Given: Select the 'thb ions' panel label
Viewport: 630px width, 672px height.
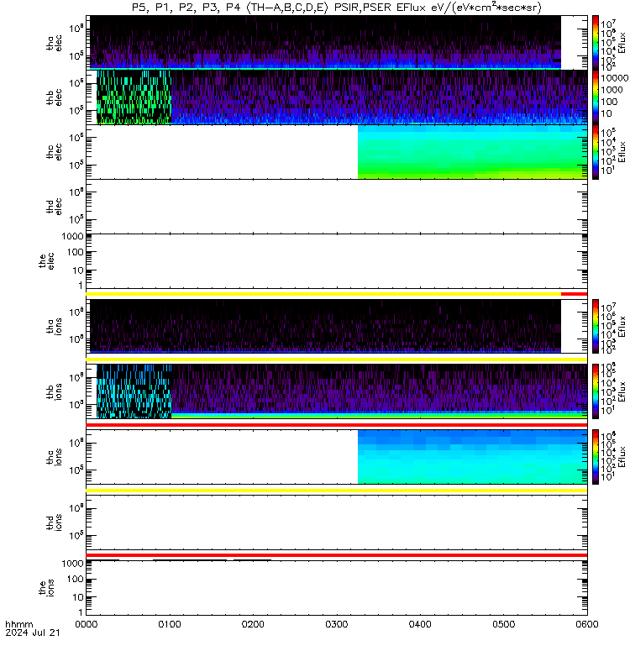Looking at the screenshot, I should click(x=55, y=391).
